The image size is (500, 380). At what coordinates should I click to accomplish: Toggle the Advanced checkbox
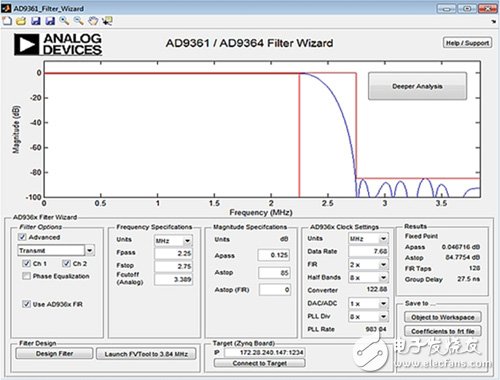22,237
